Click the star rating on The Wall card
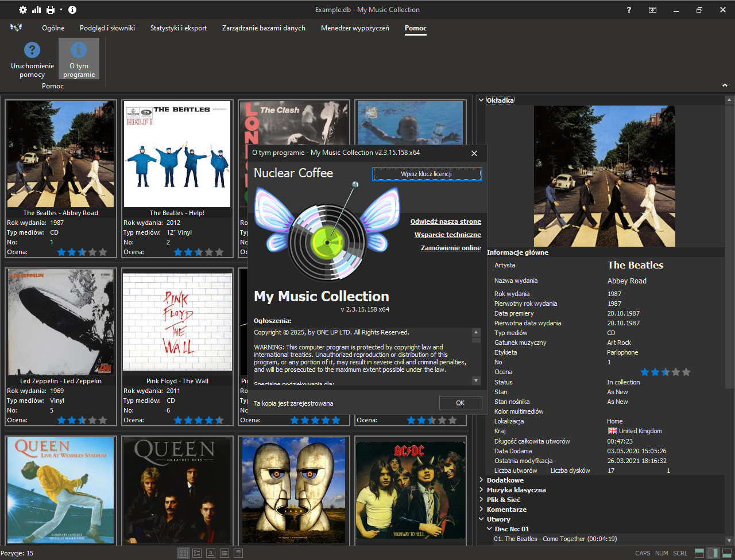The height and width of the screenshot is (560, 735). coord(199,420)
